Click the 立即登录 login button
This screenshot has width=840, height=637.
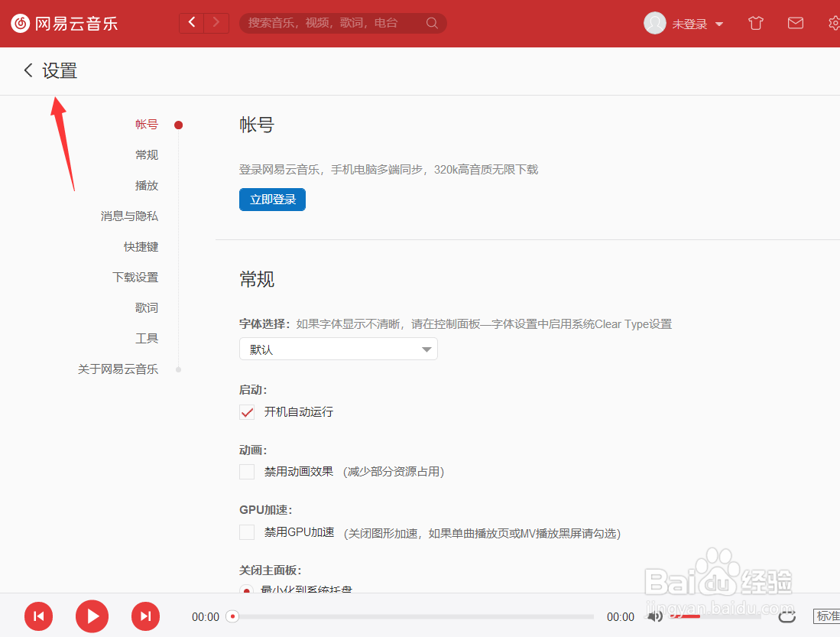tap(272, 199)
